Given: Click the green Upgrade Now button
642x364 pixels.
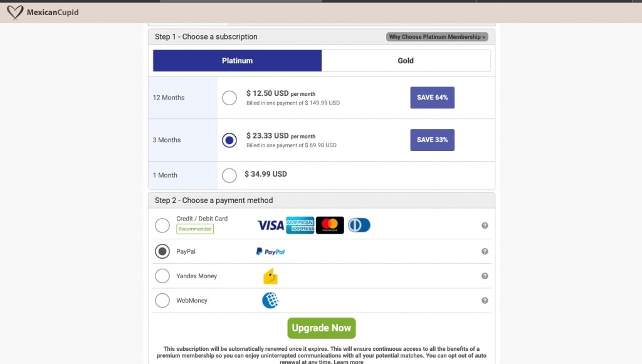Looking at the screenshot, I should [x=322, y=328].
